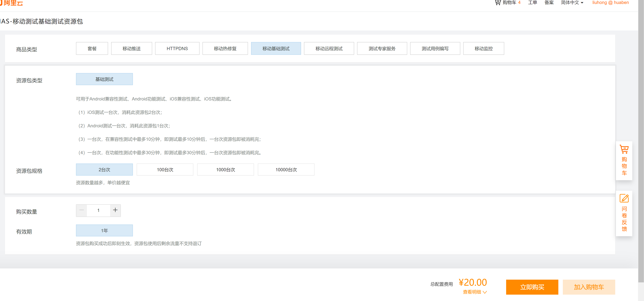Click the Aliyun logo
The image size is (644, 301).
coord(12,3)
